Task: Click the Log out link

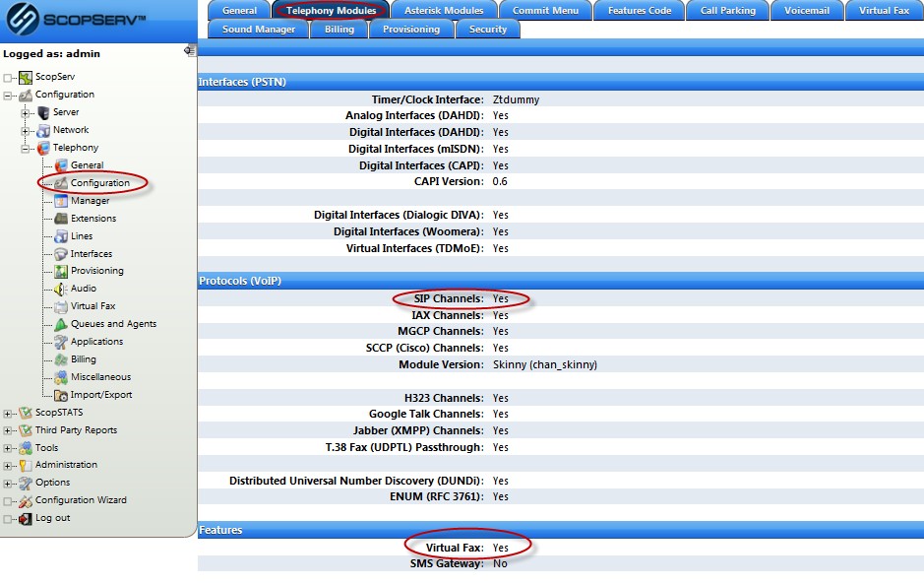Action: [52, 518]
